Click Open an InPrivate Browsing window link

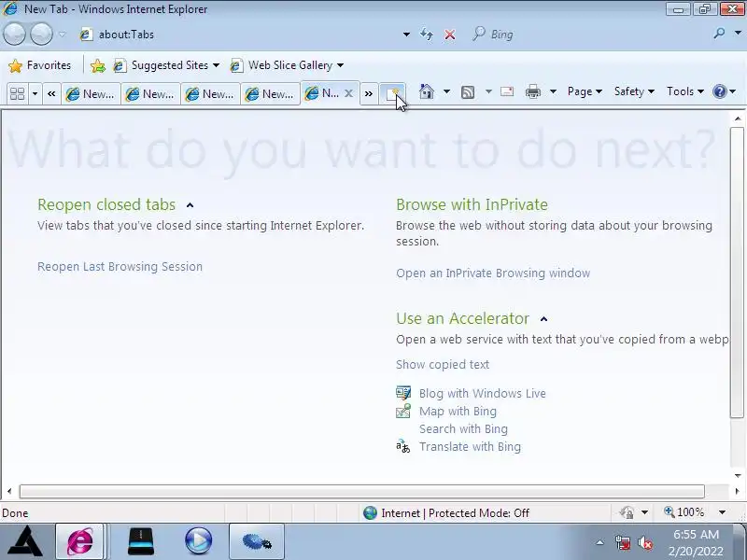(493, 273)
